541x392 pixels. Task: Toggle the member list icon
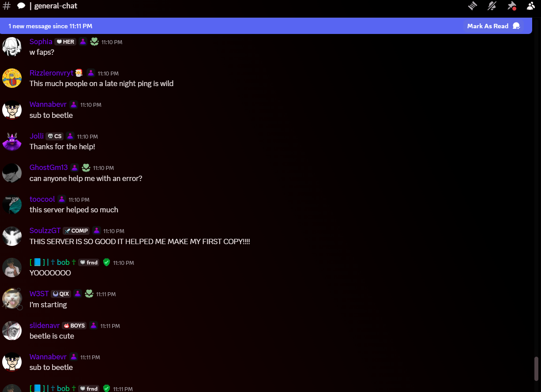pyautogui.click(x=531, y=6)
